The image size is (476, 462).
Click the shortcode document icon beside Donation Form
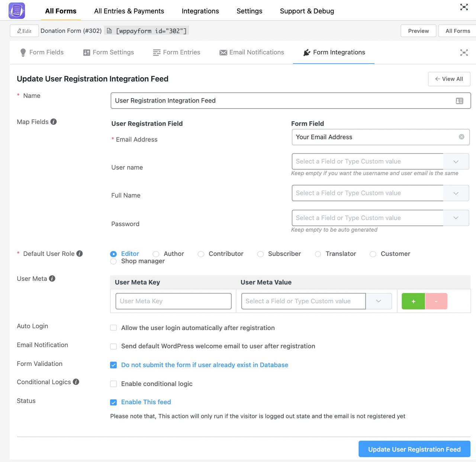click(109, 31)
